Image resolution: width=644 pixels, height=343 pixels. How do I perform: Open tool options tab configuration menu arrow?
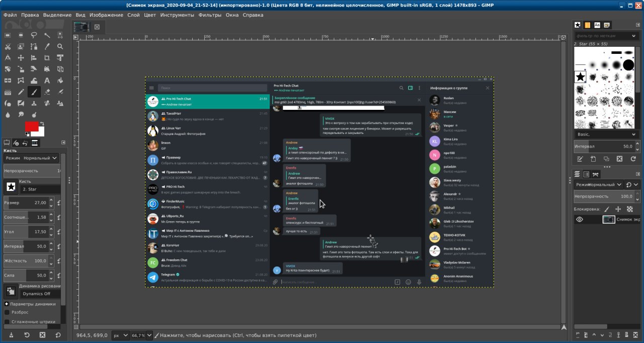(63, 143)
